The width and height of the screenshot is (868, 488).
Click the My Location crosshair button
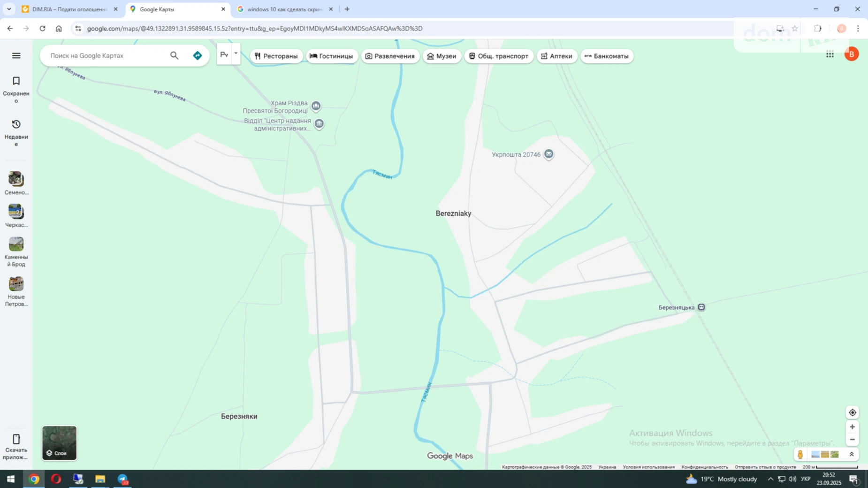852,412
